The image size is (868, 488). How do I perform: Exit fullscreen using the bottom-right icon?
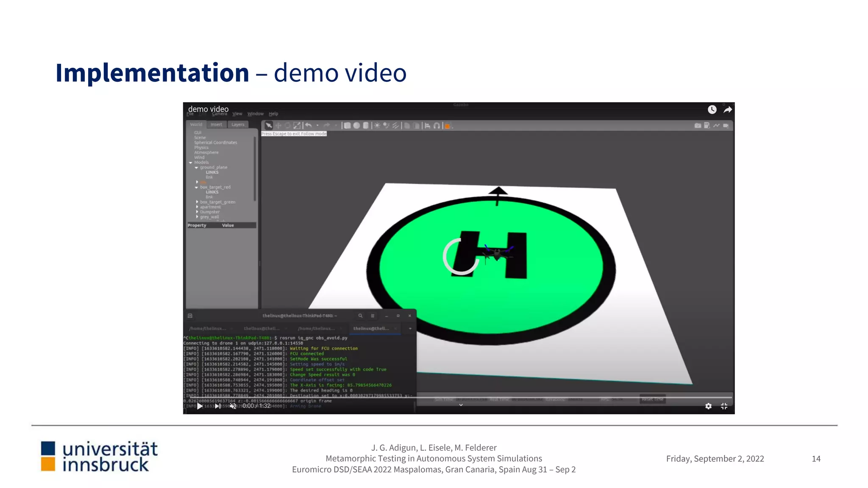pyautogui.click(x=724, y=406)
